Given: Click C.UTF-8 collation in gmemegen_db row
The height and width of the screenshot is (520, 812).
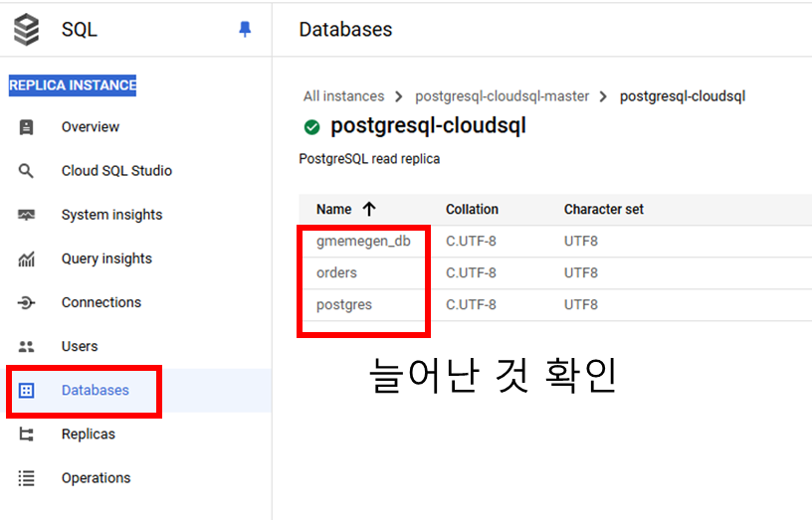Looking at the screenshot, I should click(x=471, y=242).
